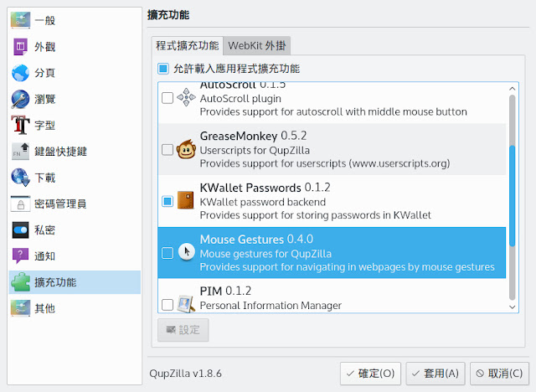Click the 通知 notifications icon
The height and width of the screenshot is (392, 536).
coord(20,255)
